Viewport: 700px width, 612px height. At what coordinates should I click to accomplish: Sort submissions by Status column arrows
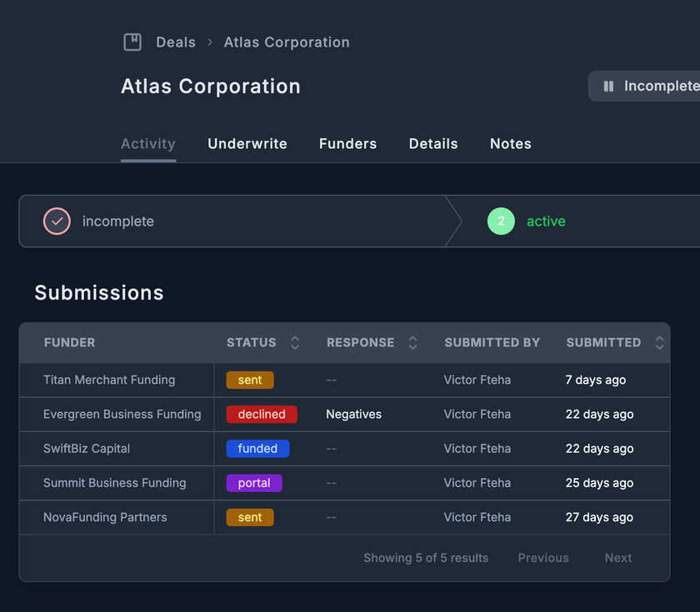(294, 342)
